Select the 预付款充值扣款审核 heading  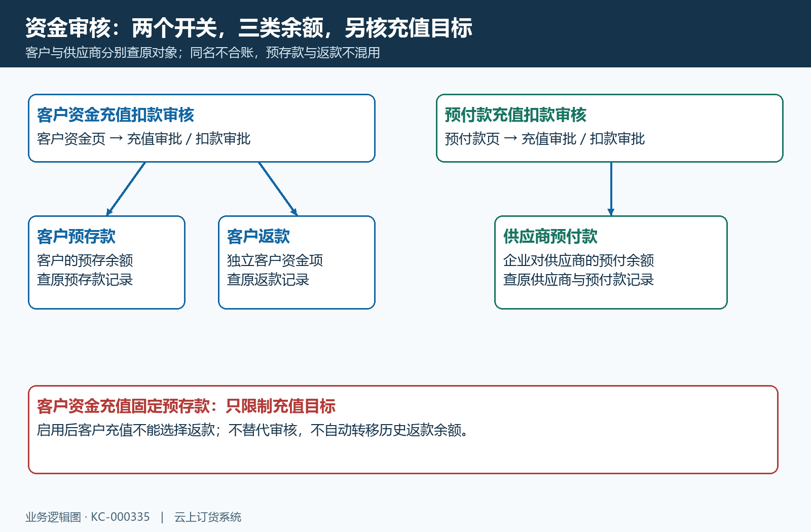[515, 115]
